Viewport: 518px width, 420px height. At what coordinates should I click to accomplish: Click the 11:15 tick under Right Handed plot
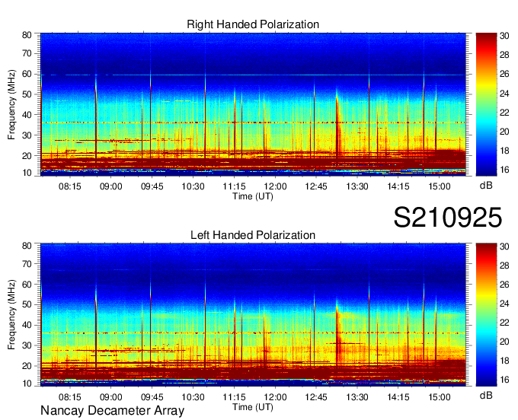(x=234, y=186)
